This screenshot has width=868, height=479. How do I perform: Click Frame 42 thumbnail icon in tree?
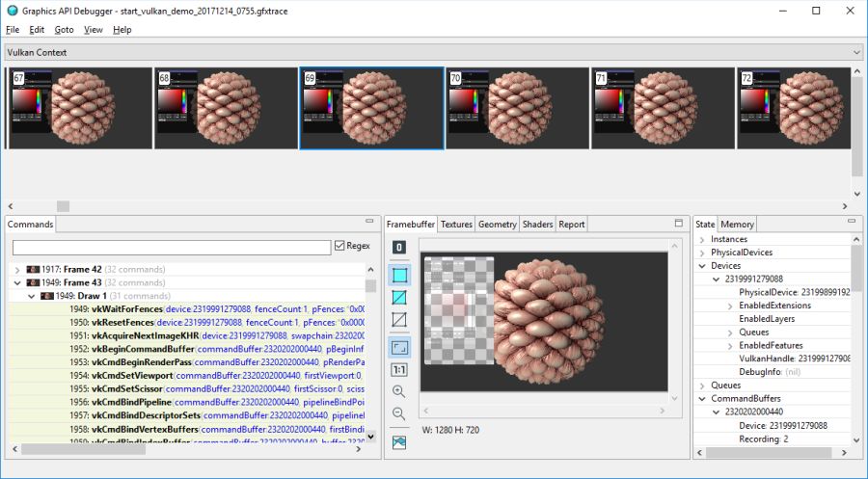click(33, 269)
